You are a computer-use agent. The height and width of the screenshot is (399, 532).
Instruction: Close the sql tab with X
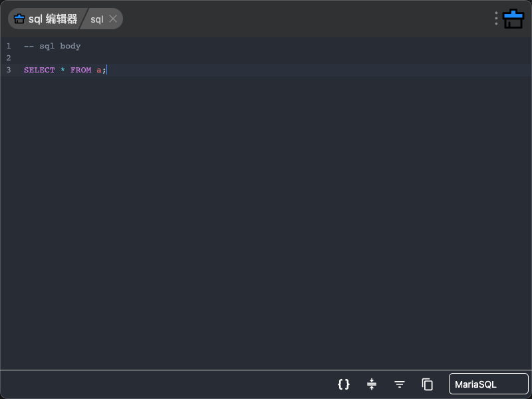pos(113,19)
